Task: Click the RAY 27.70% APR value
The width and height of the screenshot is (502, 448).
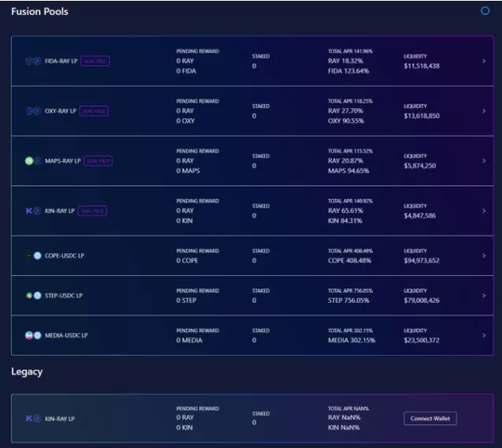Action: click(x=345, y=111)
